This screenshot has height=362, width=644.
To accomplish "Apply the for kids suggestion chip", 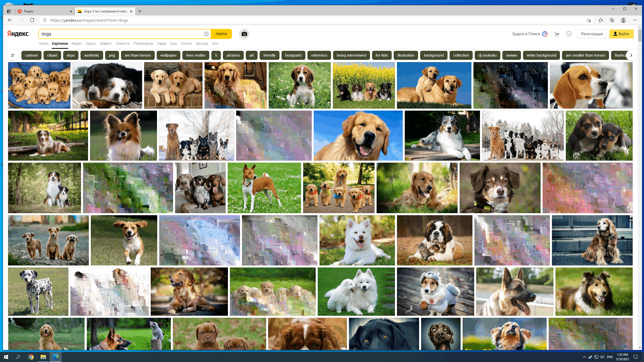I will coord(382,55).
